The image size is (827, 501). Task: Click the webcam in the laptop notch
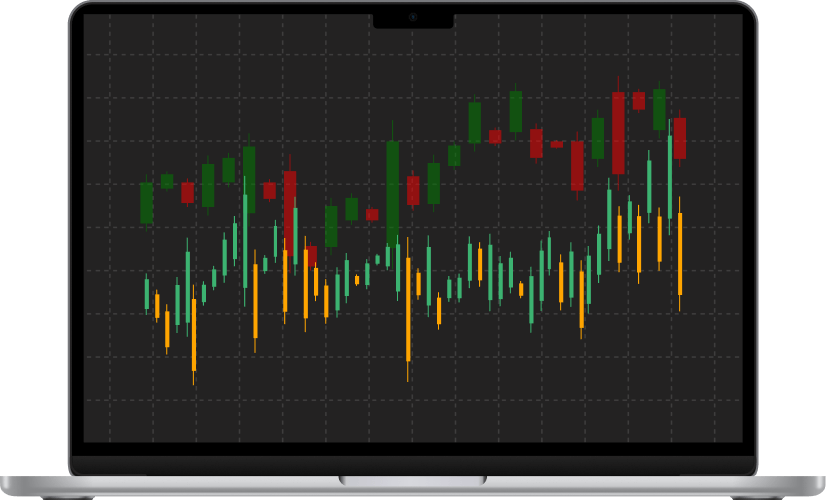(x=413, y=18)
